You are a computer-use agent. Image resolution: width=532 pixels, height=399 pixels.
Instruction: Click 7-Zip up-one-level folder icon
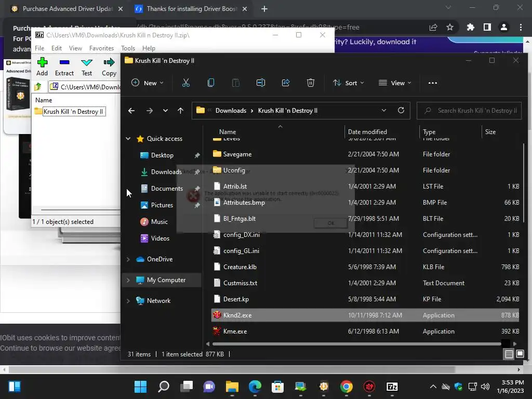point(38,87)
